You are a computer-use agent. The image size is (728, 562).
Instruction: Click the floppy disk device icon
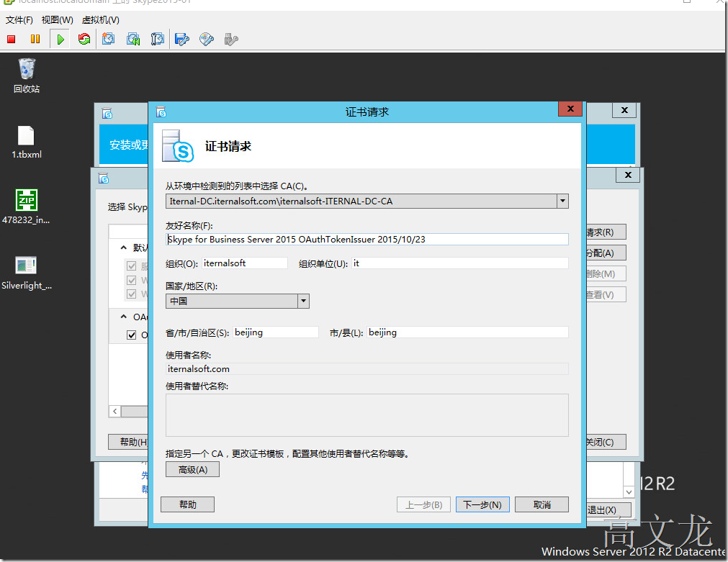tap(182, 39)
